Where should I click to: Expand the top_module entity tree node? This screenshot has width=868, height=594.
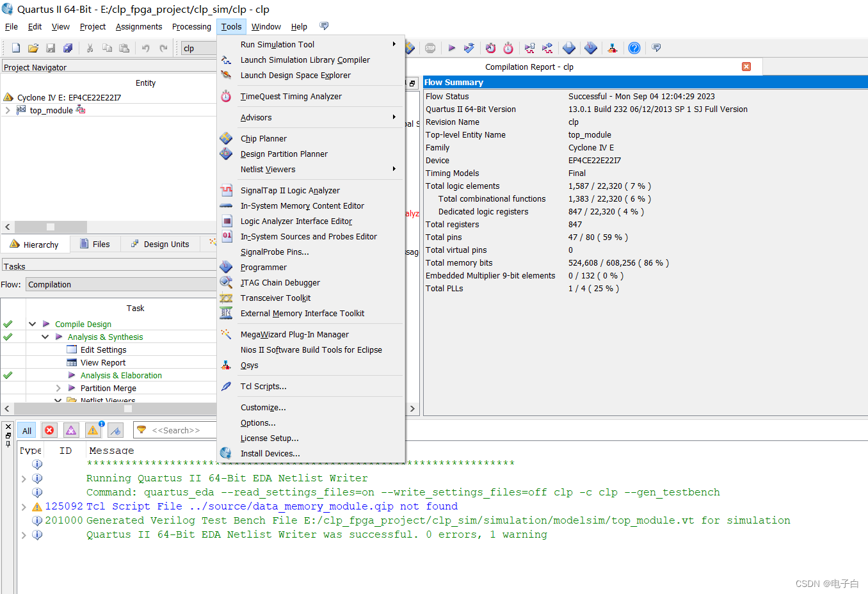[x=8, y=110]
